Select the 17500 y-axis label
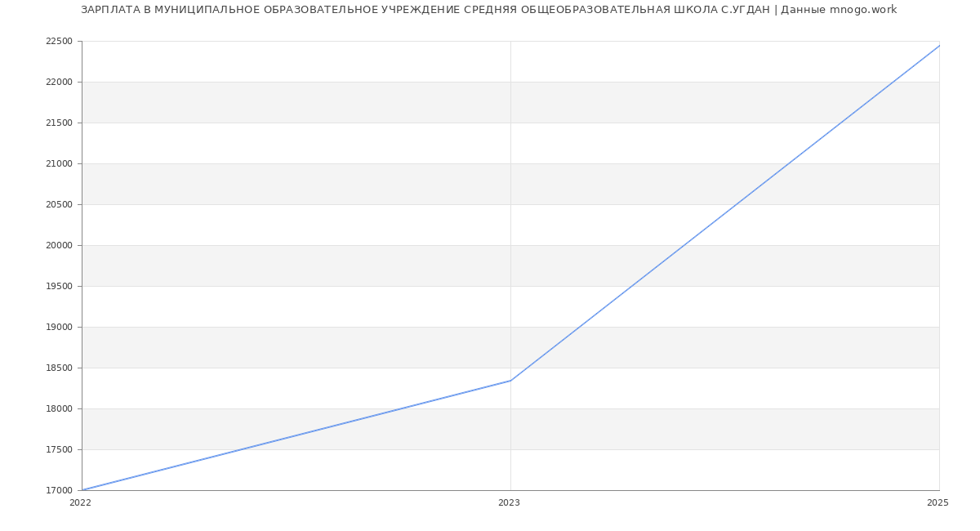This screenshot has height=531, width=980. pyautogui.click(x=59, y=449)
